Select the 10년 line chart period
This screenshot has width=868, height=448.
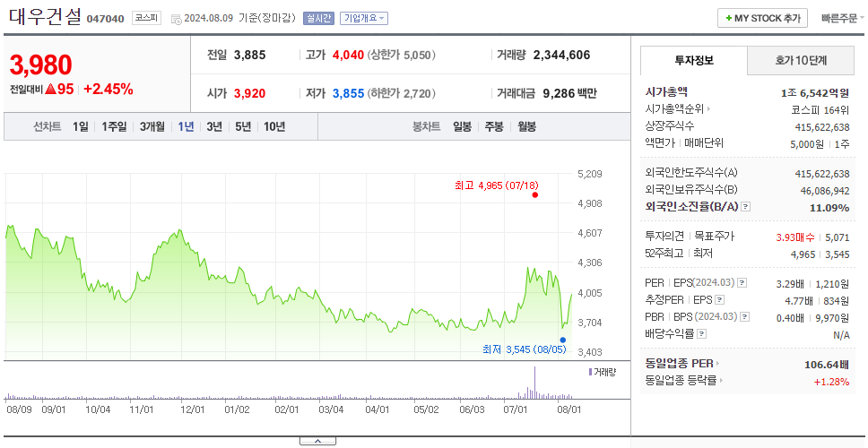[274, 126]
